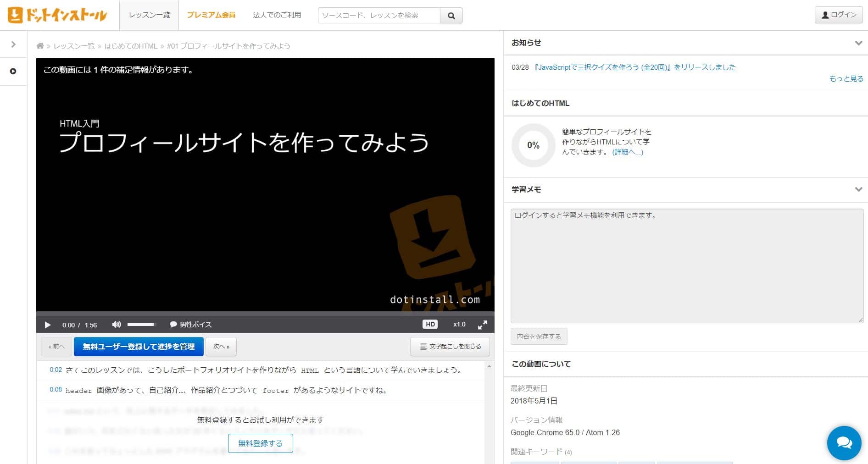Enter fullscreen mode for the video
Image resolution: width=868 pixels, height=464 pixels.
coord(483,325)
